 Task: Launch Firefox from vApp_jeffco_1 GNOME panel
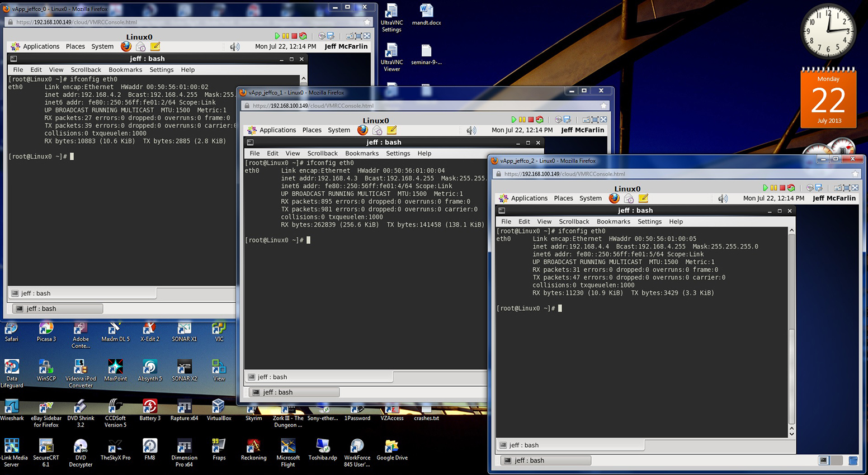coord(363,130)
